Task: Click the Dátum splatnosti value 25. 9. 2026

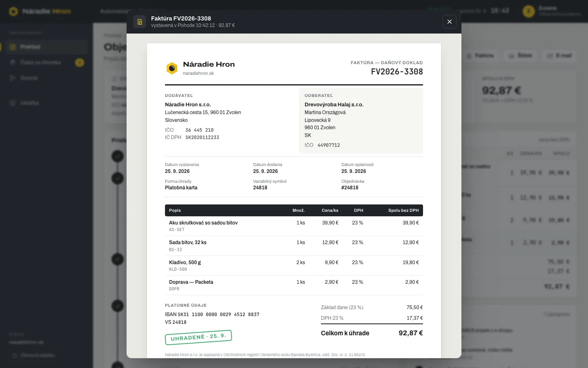Action: click(x=354, y=171)
